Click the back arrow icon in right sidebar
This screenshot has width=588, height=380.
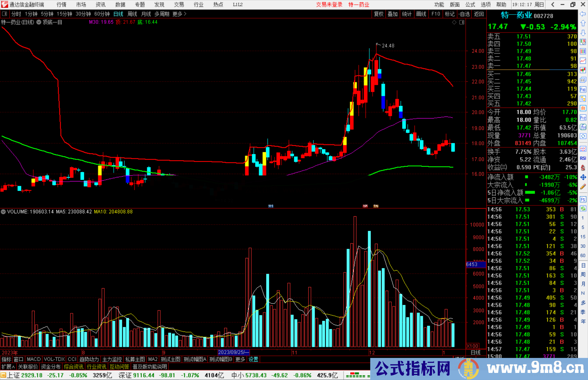click(583, 14)
